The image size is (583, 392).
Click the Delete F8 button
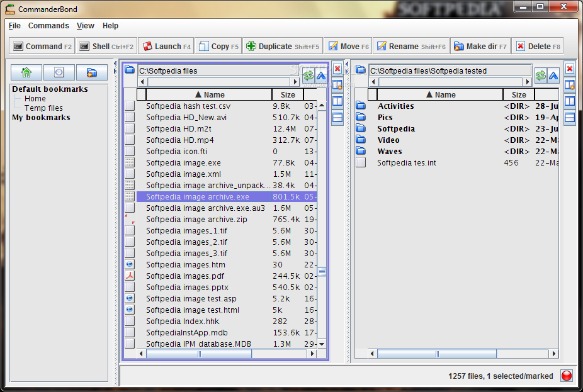(537, 46)
